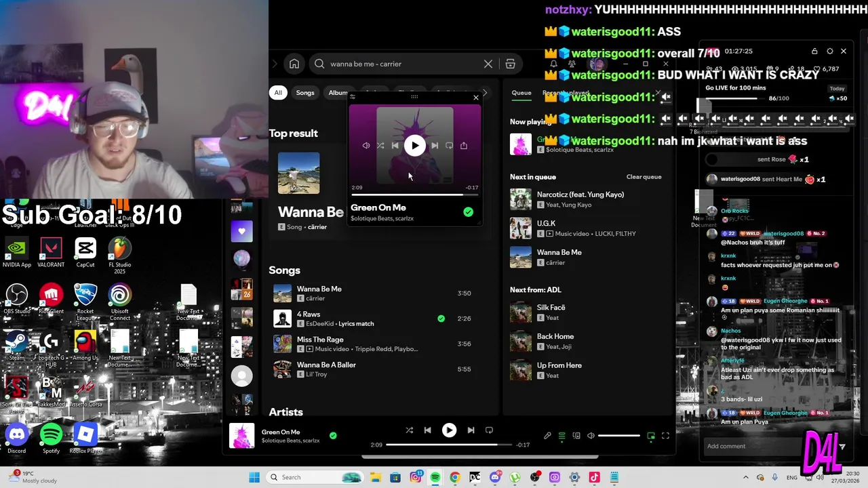Select Back Home by Yeat, Joji
This screenshot has width=868, height=488.
click(586, 341)
